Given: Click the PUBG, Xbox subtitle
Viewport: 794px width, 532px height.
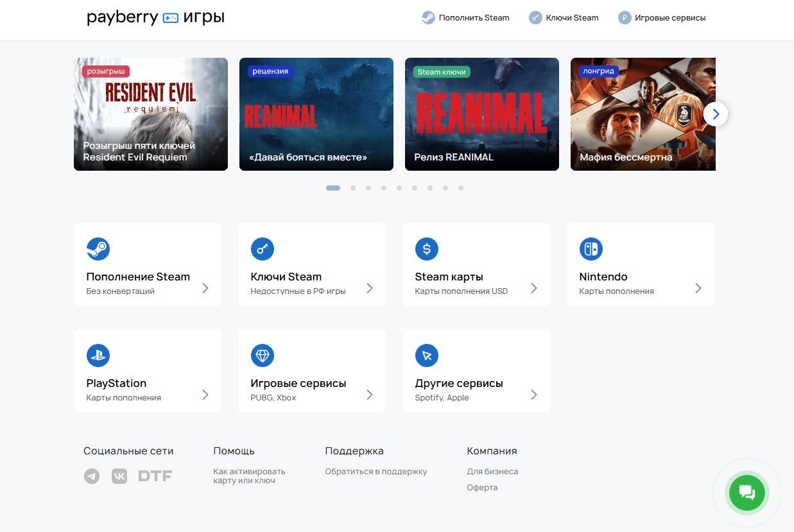Looking at the screenshot, I should click(273, 397).
